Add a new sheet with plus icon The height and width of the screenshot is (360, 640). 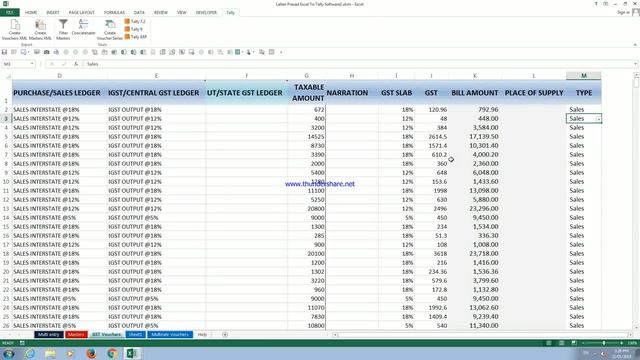[x=225, y=335]
